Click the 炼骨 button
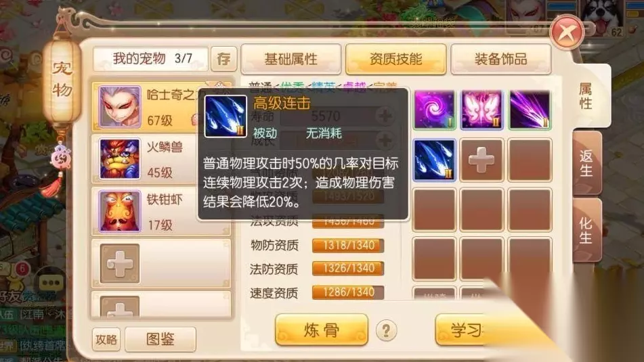This screenshot has height=362, width=644. 322,330
